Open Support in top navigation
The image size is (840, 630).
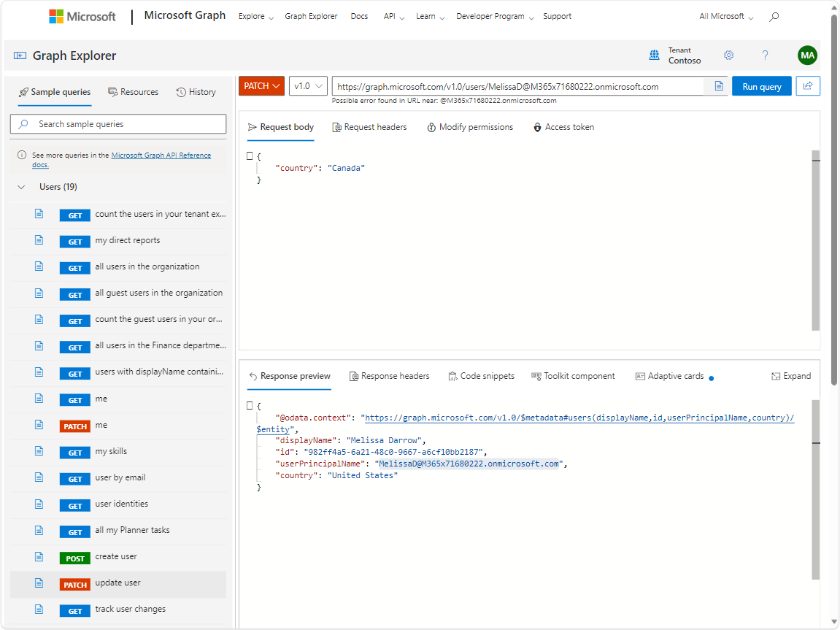point(557,17)
